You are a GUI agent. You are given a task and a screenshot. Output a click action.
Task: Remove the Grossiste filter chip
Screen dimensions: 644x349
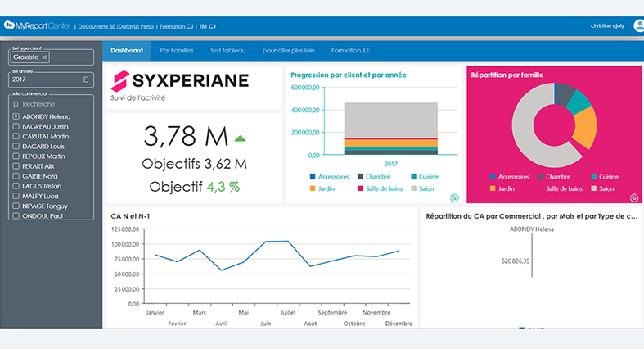click(44, 57)
